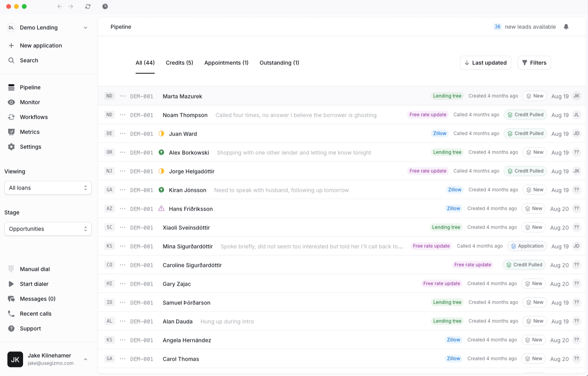The height and width of the screenshot is (376, 588).
Task: Click the Support question mark icon
Action: point(11,329)
